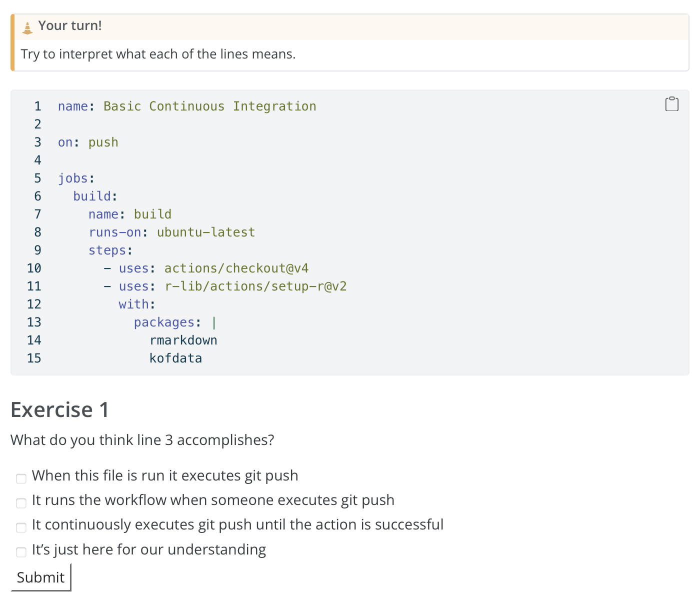The width and height of the screenshot is (700, 600).
Task: Click the Exercise 1 heading
Action: (59, 410)
